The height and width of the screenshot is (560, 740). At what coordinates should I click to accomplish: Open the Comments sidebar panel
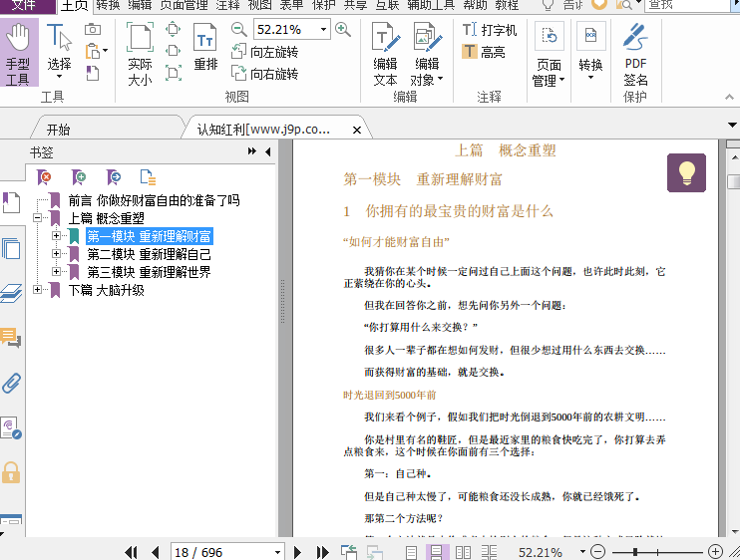pos(10,338)
